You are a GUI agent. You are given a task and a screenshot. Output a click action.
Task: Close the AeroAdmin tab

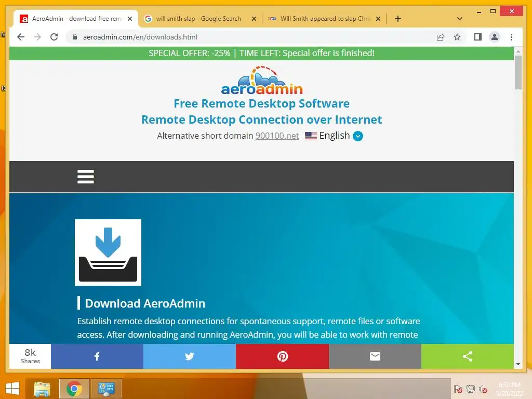(130, 19)
